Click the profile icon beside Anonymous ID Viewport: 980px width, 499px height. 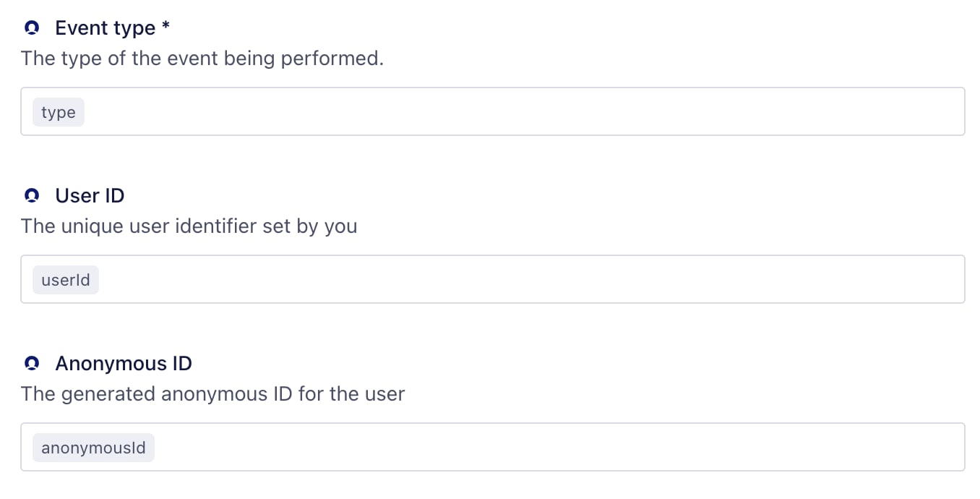tap(31, 363)
